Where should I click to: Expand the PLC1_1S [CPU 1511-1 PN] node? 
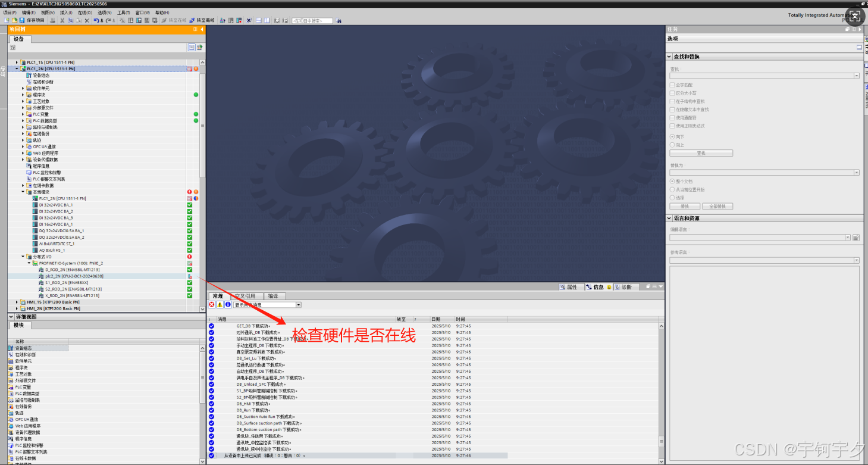click(17, 62)
